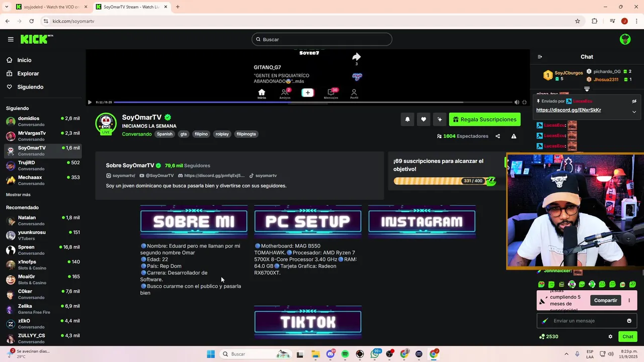The height and width of the screenshot is (362, 644).
Task: Click the heart-eyes green emote
Action: pos(541,285)
